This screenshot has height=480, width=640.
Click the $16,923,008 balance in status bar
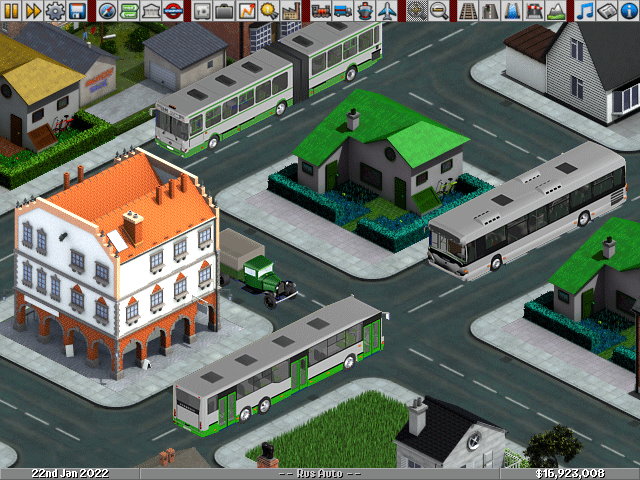(x=570, y=474)
